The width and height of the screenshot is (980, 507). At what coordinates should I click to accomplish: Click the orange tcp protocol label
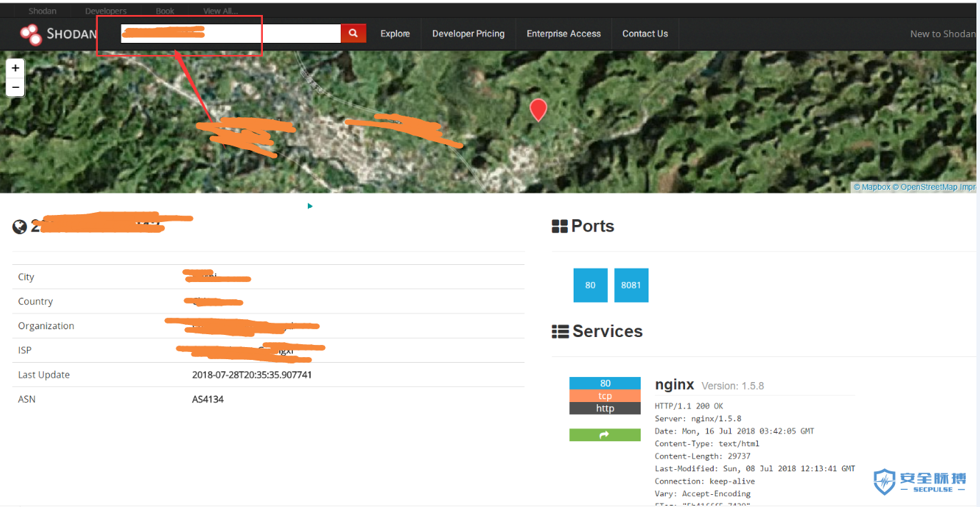point(604,396)
